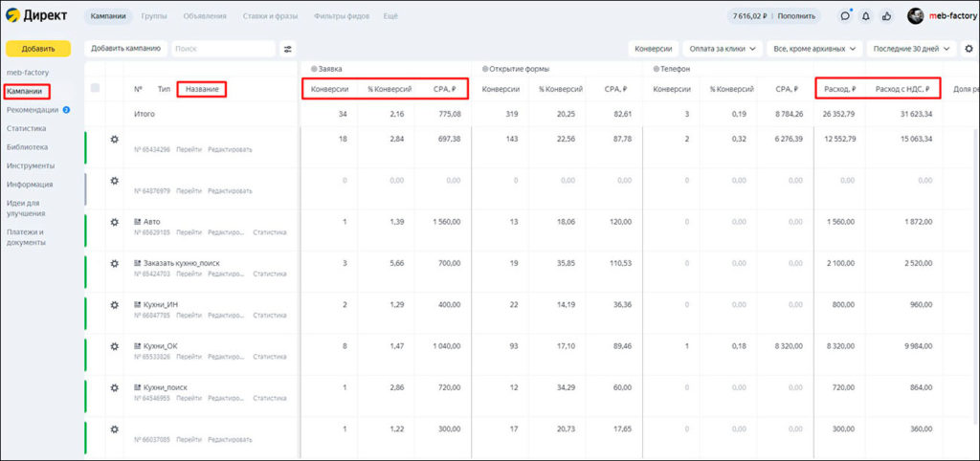Click Перейти link for Кухни_ИН campaign

[x=189, y=316]
